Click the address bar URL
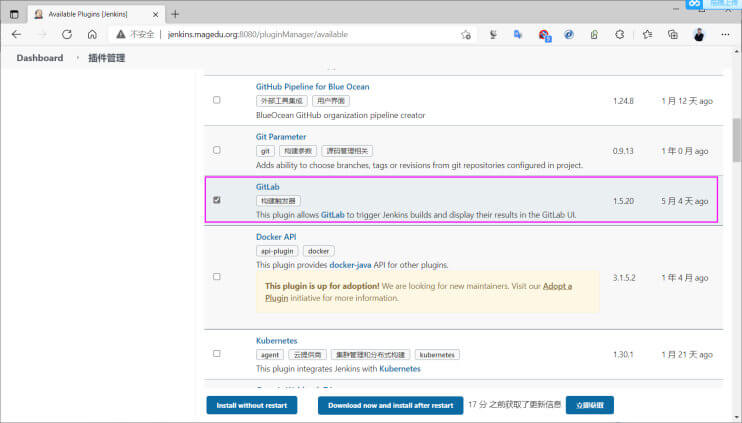 click(x=258, y=34)
